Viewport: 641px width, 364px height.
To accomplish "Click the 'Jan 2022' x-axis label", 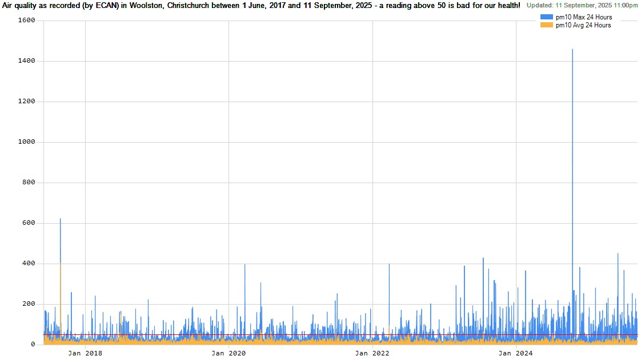I will click(372, 353).
